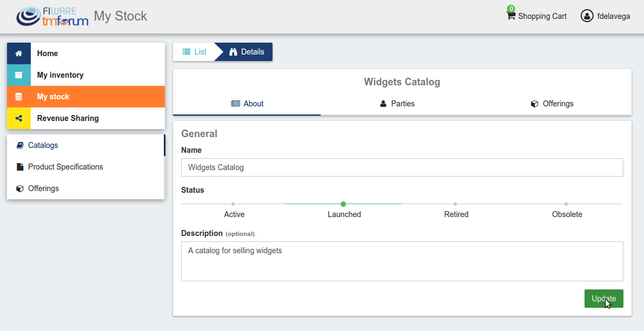Screen dimensions: 644x331
Task: Click the Home house icon
Action: (18, 53)
